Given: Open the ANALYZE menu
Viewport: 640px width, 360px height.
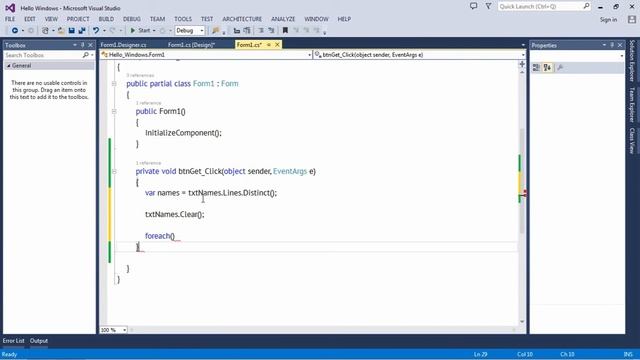Looking at the screenshot, I should click(x=283, y=19).
